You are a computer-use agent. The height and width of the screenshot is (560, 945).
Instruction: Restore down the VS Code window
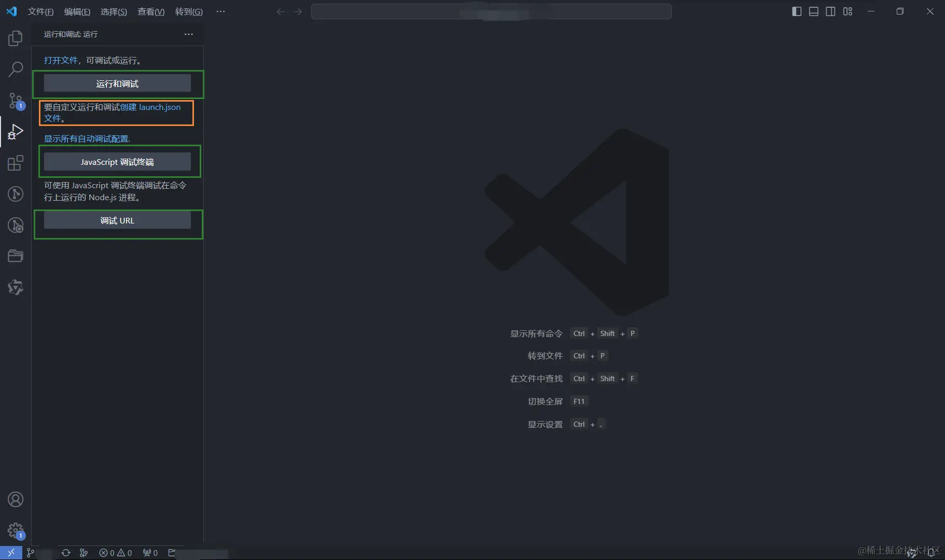coord(900,11)
